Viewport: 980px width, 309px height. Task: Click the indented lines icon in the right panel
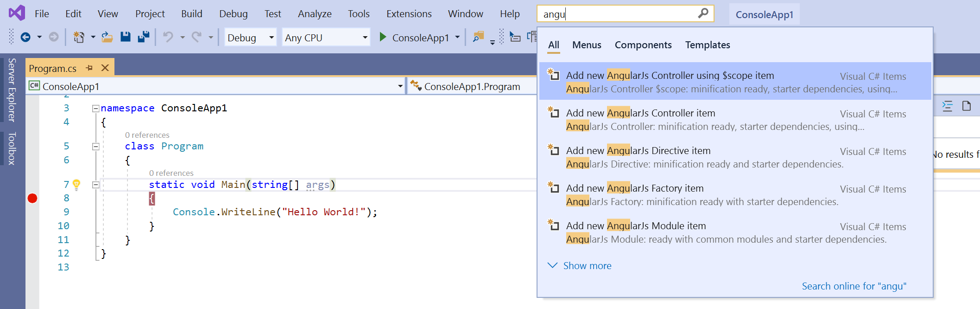948,106
